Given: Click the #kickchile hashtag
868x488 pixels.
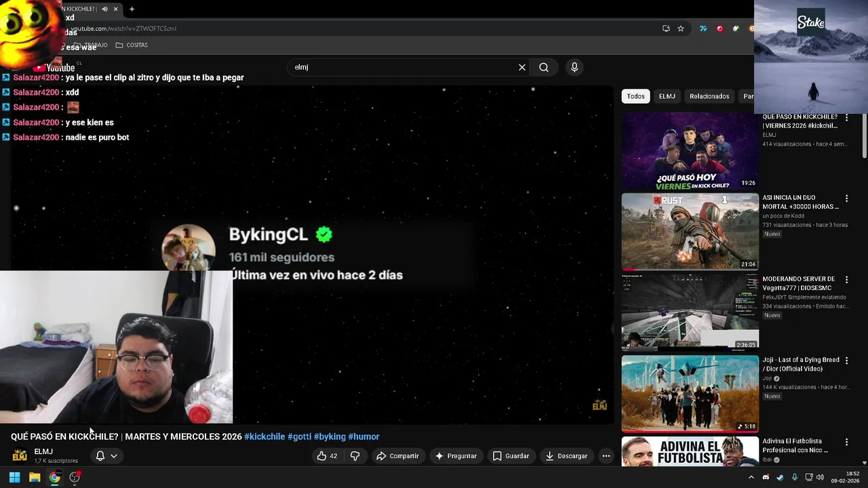Looking at the screenshot, I should [x=264, y=436].
